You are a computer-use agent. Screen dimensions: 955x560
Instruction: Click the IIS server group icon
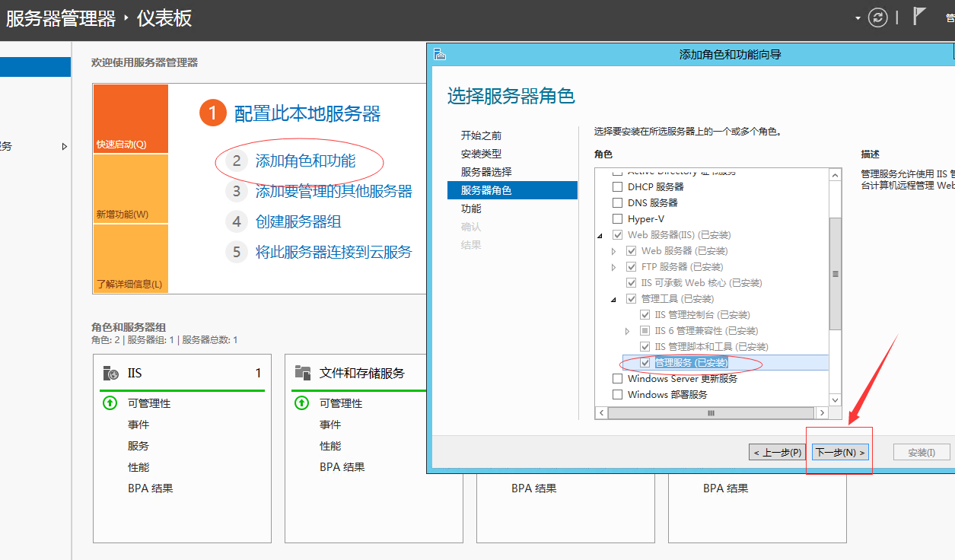110,373
